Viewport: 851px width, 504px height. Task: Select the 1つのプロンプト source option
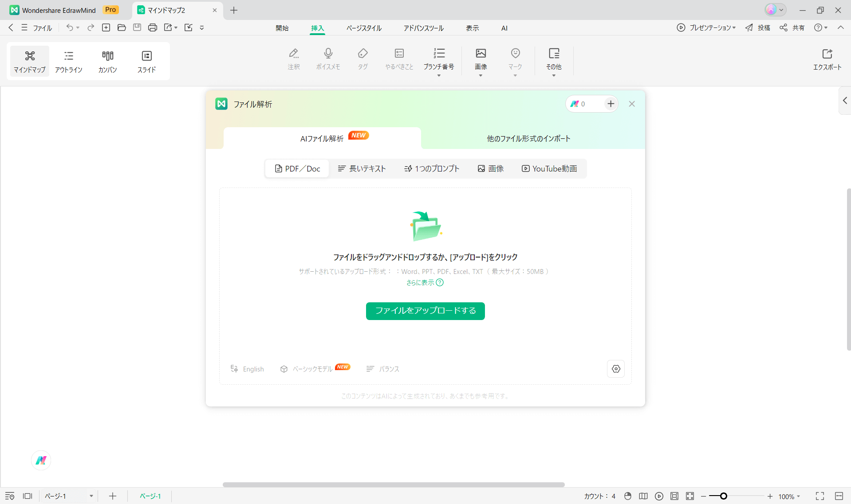click(432, 169)
